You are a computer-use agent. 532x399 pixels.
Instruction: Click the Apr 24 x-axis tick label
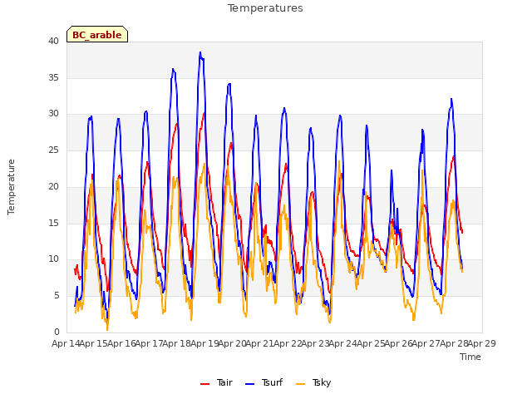pos(343,343)
